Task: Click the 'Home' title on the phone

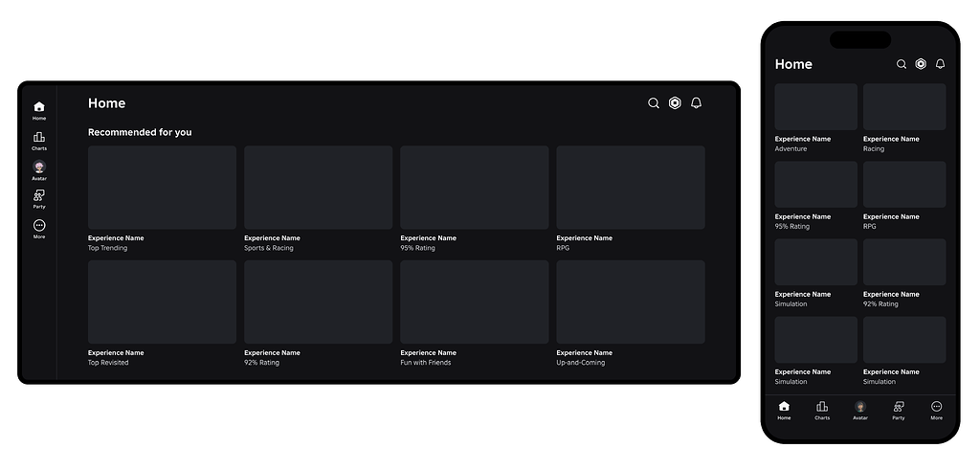Action: pyautogui.click(x=793, y=64)
